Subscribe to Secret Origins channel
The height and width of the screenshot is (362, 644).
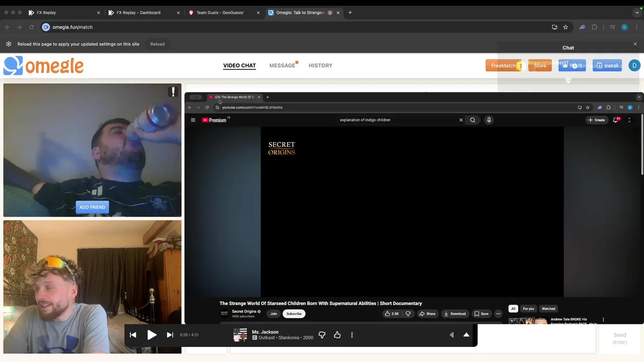[294, 314]
